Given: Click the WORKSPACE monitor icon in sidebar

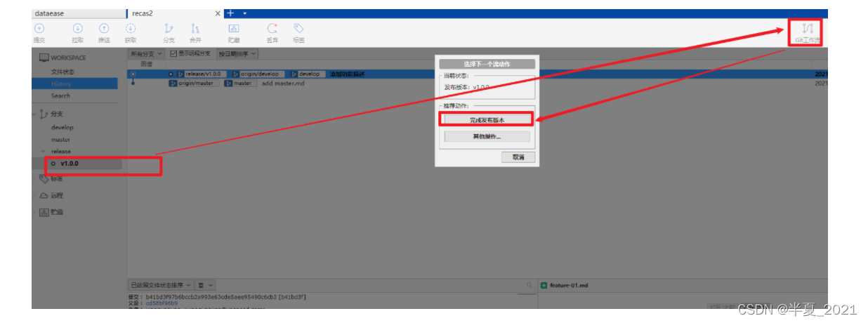Looking at the screenshot, I should [x=44, y=58].
